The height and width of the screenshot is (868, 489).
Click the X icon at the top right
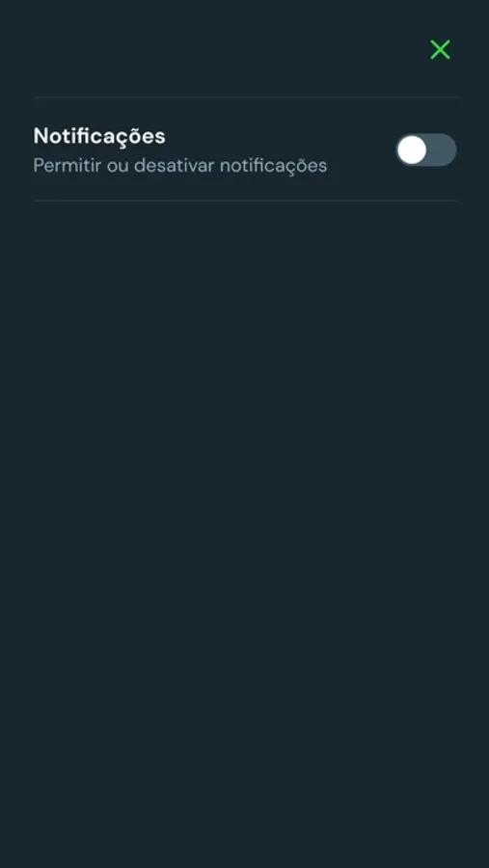pyautogui.click(x=440, y=50)
